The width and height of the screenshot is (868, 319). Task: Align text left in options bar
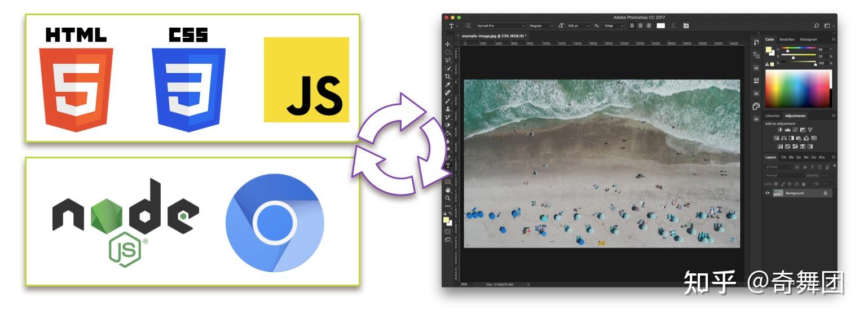tap(632, 26)
